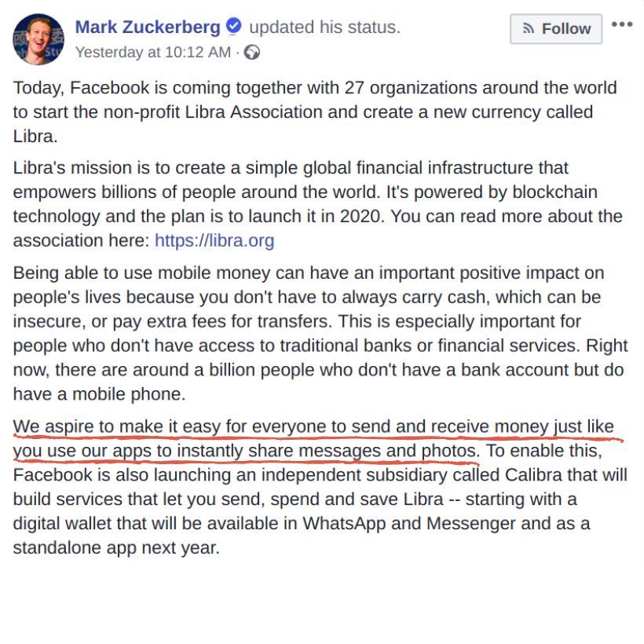Image resolution: width=644 pixels, height=644 pixels.
Task: Click the 'updated his status.' text
Action: (x=324, y=27)
